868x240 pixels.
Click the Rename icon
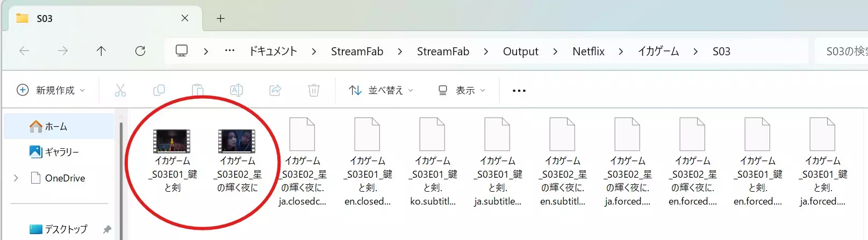coord(236,90)
